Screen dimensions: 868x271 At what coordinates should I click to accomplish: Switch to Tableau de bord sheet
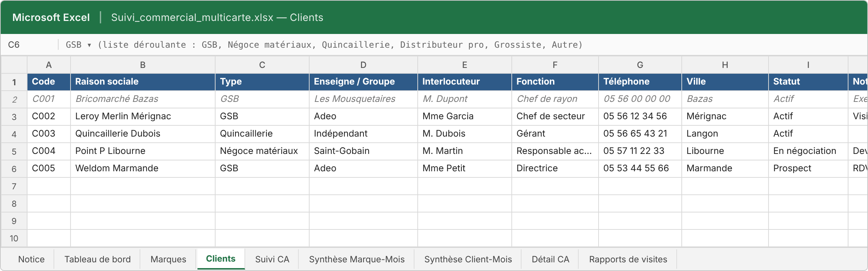pos(98,259)
